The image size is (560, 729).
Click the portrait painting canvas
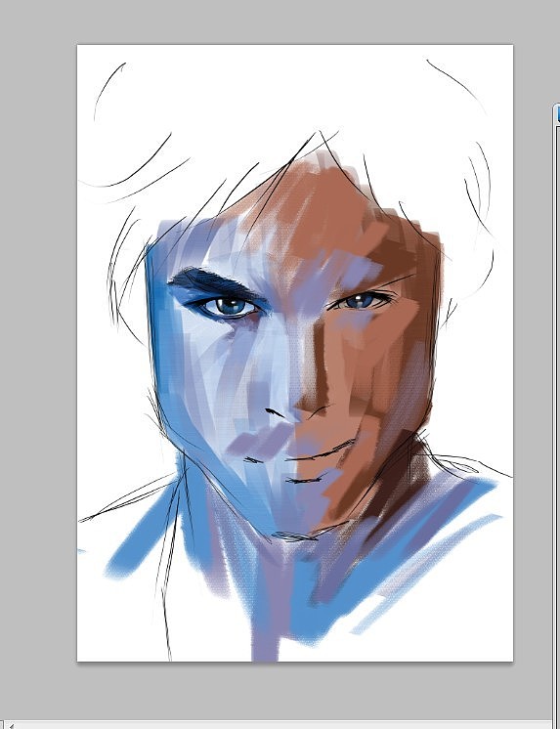[295, 353]
